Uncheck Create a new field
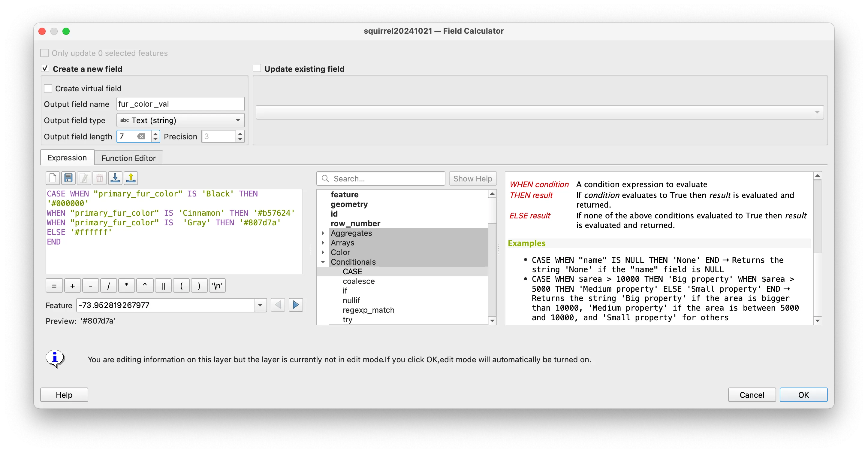 45,68
